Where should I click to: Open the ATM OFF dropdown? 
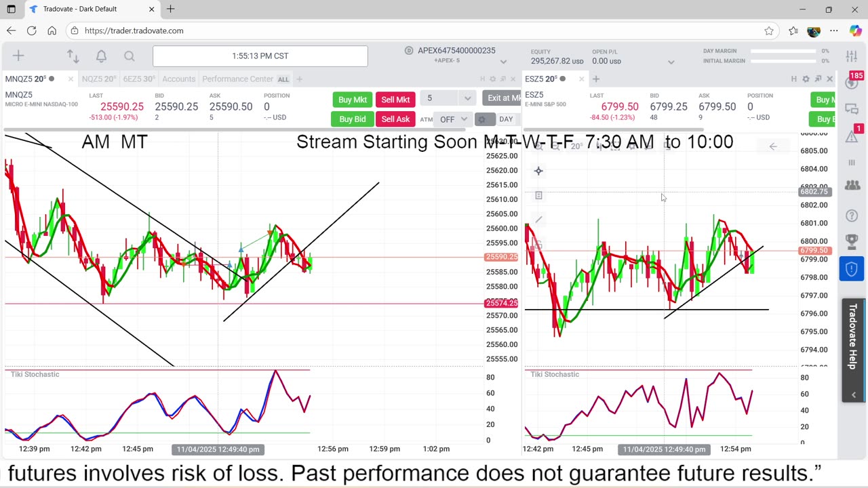[453, 119]
